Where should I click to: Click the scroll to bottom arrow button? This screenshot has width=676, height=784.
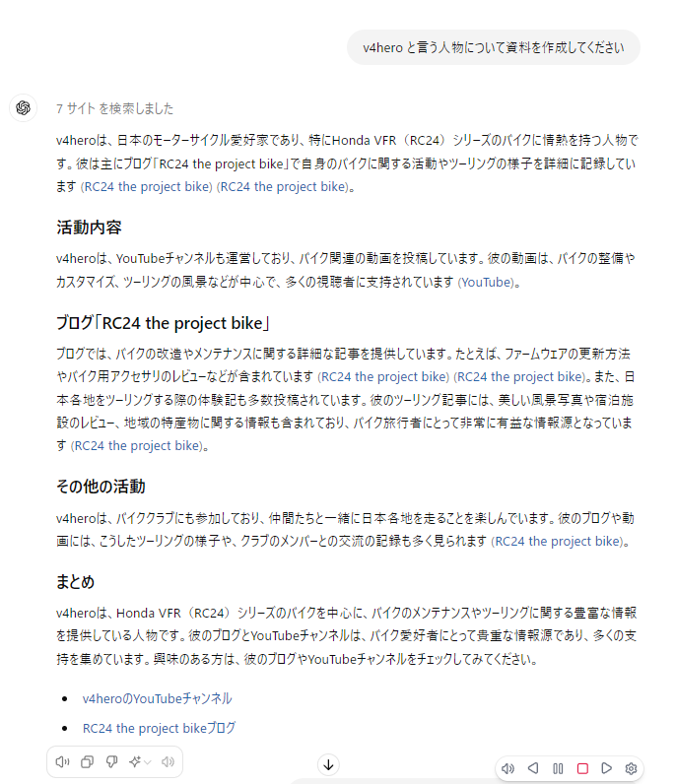pos(328,765)
